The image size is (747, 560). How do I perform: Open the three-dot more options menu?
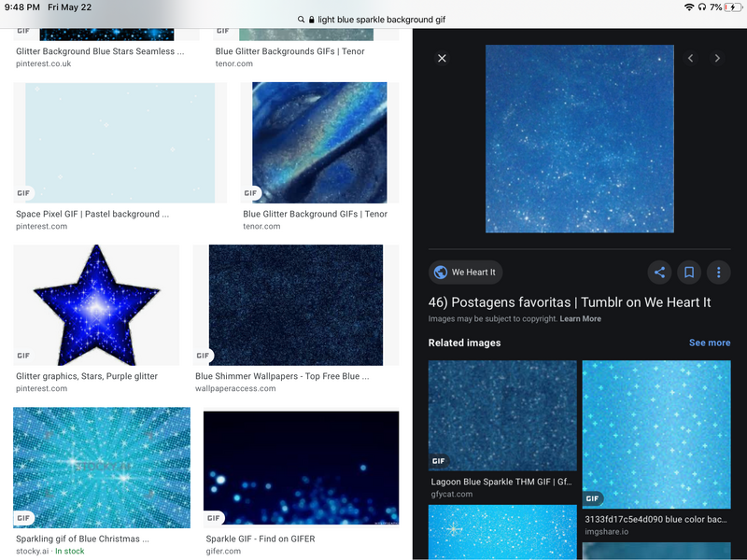(x=718, y=273)
